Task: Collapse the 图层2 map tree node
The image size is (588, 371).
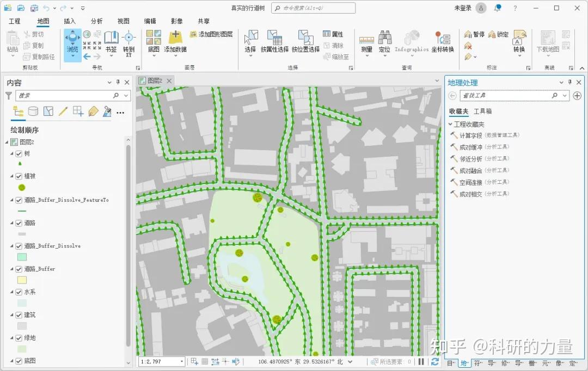Action: (x=7, y=142)
